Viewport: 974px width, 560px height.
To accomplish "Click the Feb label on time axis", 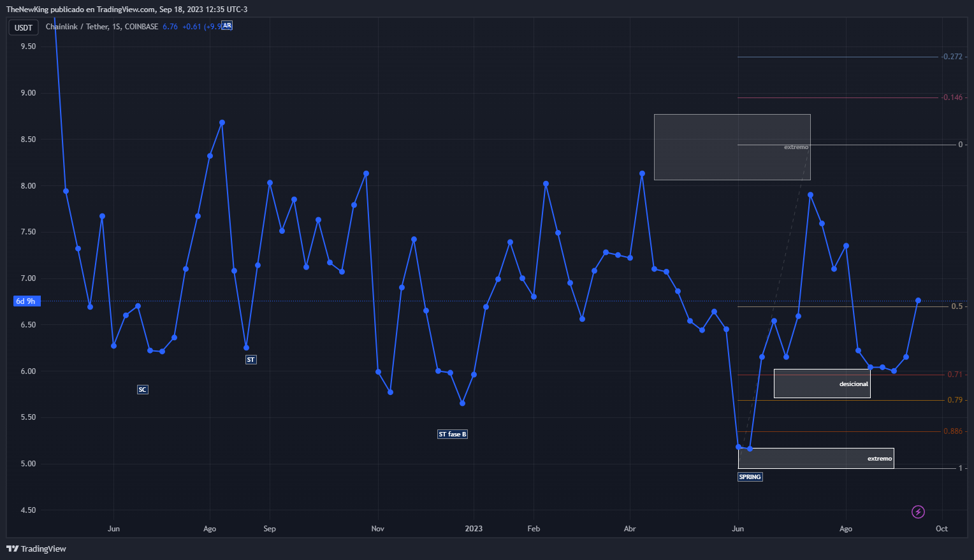I will (x=534, y=529).
